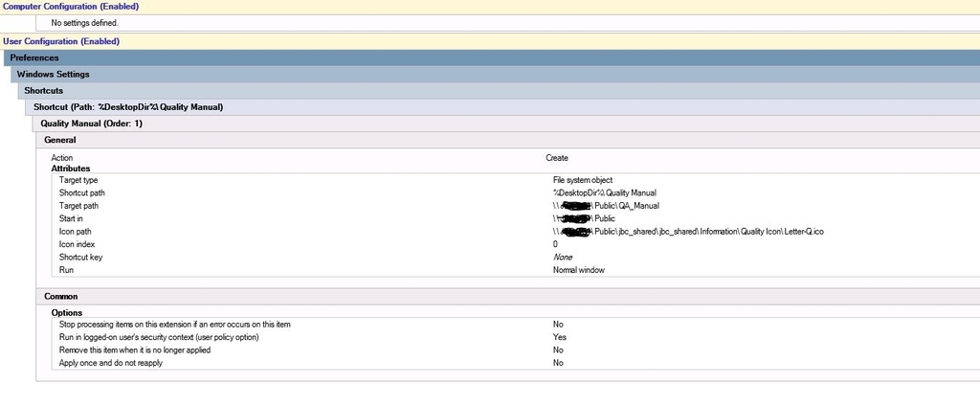Select the 'No settings defined.' text
This screenshot has width=980, height=405.
[84, 23]
